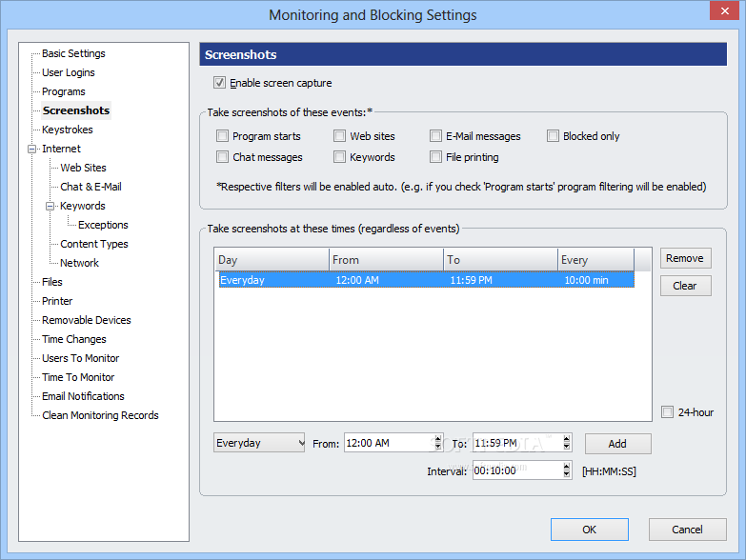Click the Every column header

[596, 260]
